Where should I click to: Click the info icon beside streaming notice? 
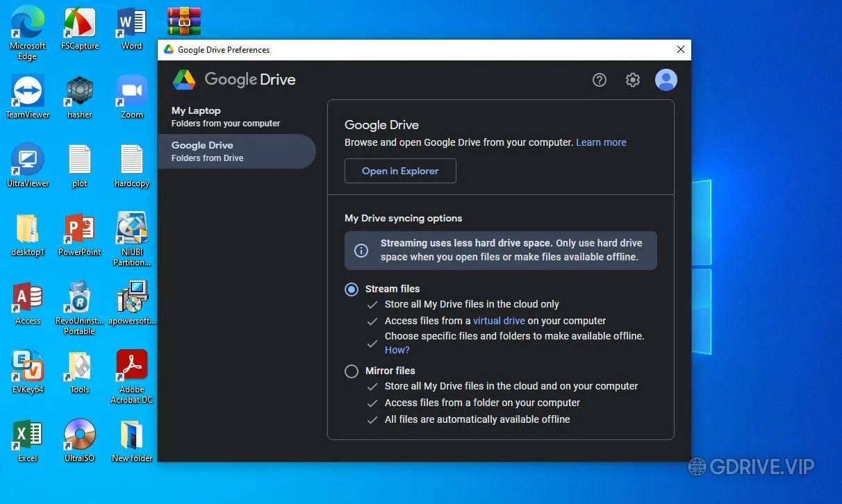click(x=361, y=251)
